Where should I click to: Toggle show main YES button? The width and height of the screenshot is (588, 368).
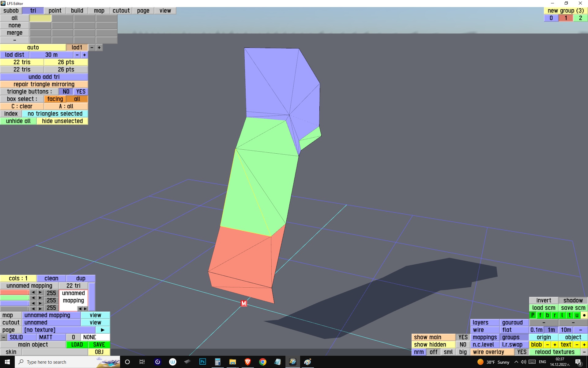coord(463,337)
